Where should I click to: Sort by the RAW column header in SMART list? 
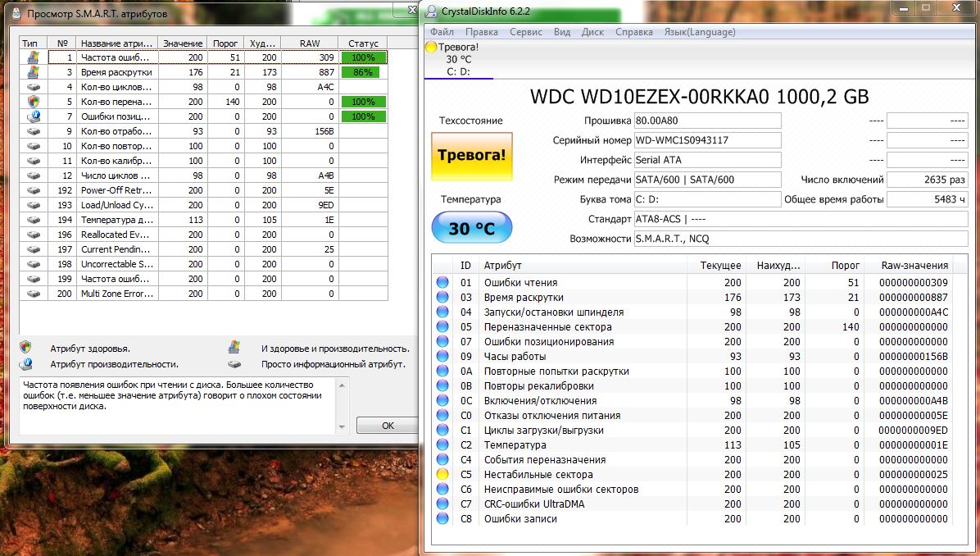coord(309,43)
